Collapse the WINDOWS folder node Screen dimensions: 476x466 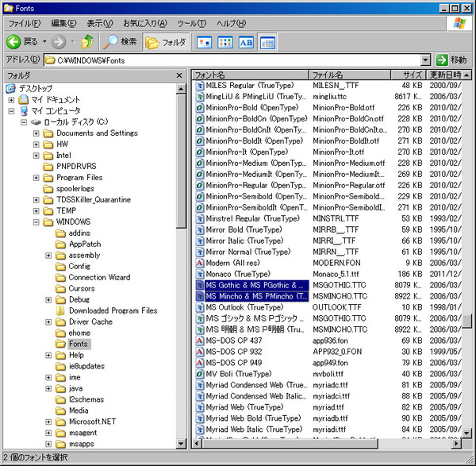(x=36, y=222)
